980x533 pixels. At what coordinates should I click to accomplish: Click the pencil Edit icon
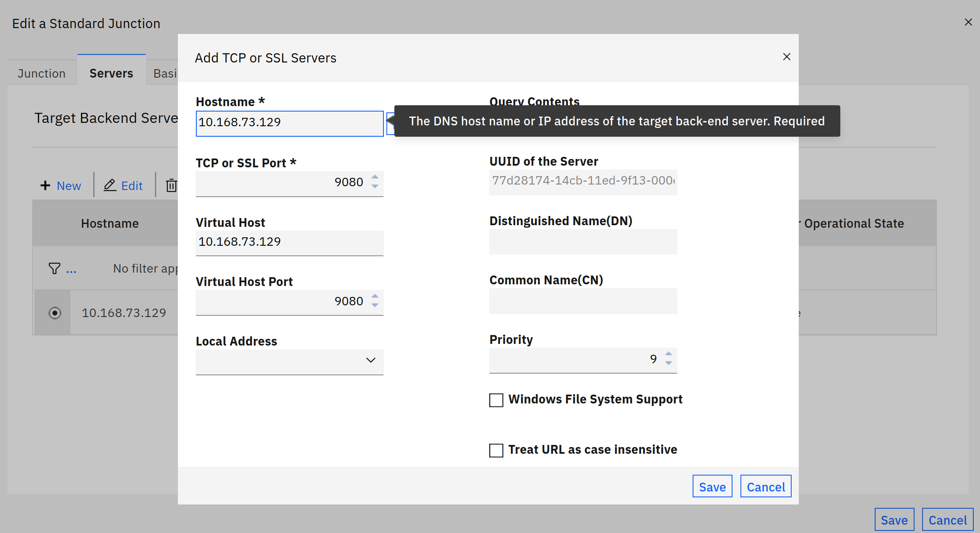tap(110, 185)
